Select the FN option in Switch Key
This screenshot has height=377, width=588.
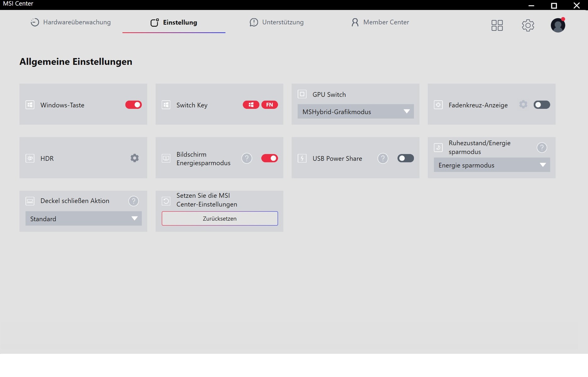click(270, 105)
